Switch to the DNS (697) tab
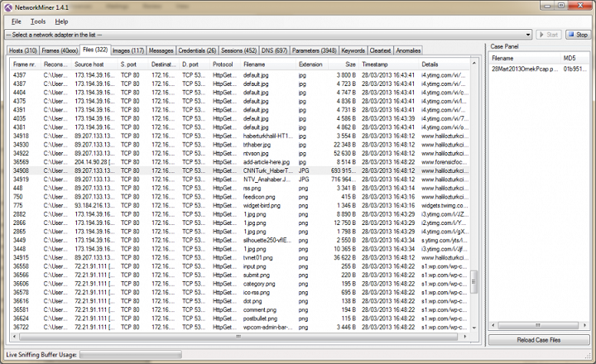Viewport: 596px width, 364px height. [275, 50]
